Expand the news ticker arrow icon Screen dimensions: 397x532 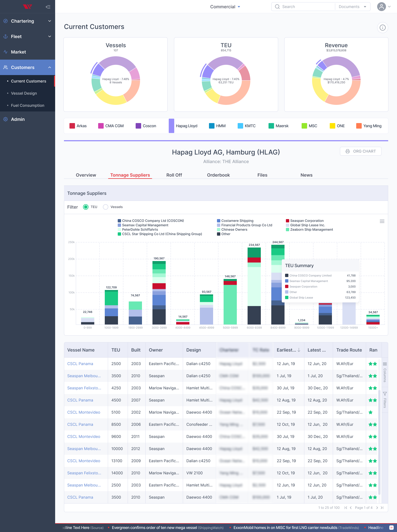coord(391,528)
